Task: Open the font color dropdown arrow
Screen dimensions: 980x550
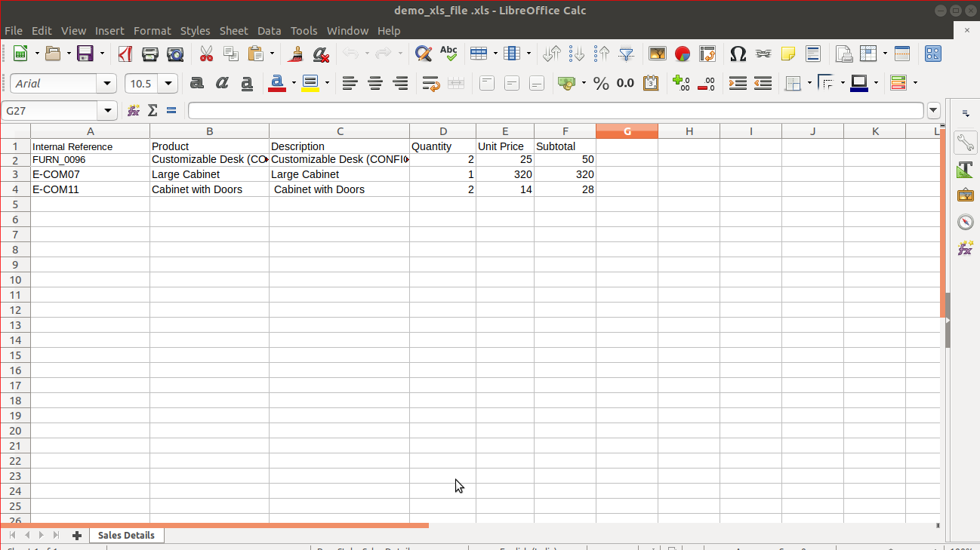Action: tap(293, 83)
